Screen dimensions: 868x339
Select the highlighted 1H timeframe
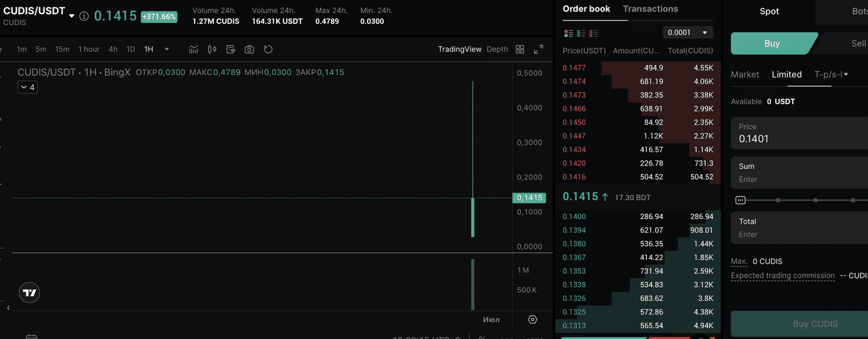point(149,49)
